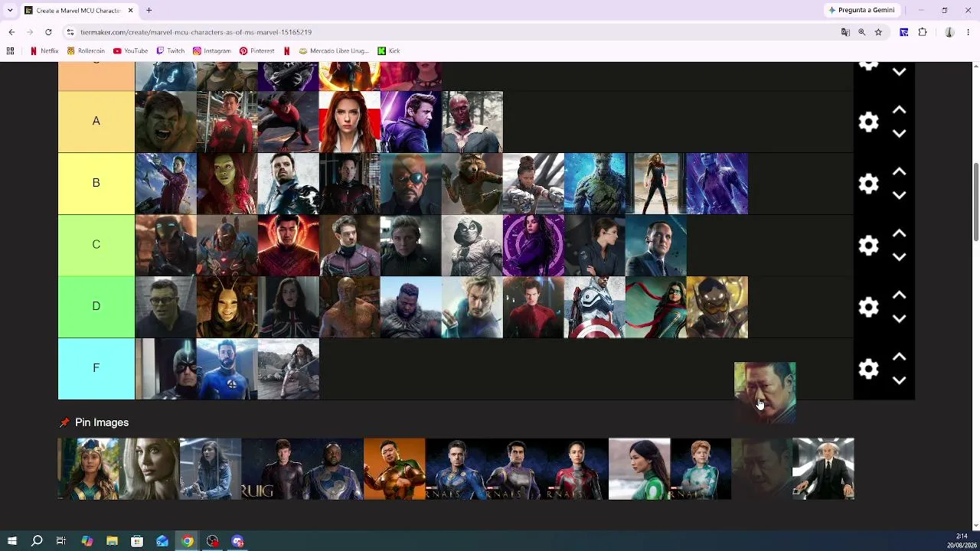
Task: Move tier B row down
Action: click(x=900, y=196)
